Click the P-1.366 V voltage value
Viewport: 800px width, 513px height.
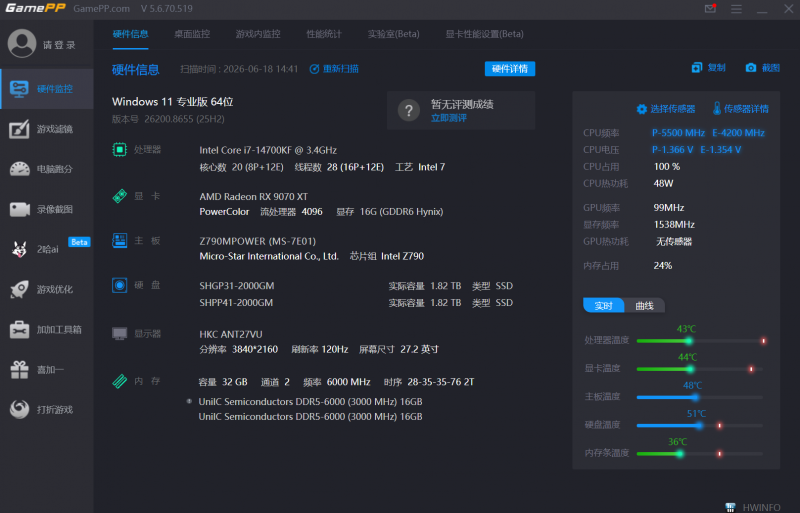pos(672,150)
